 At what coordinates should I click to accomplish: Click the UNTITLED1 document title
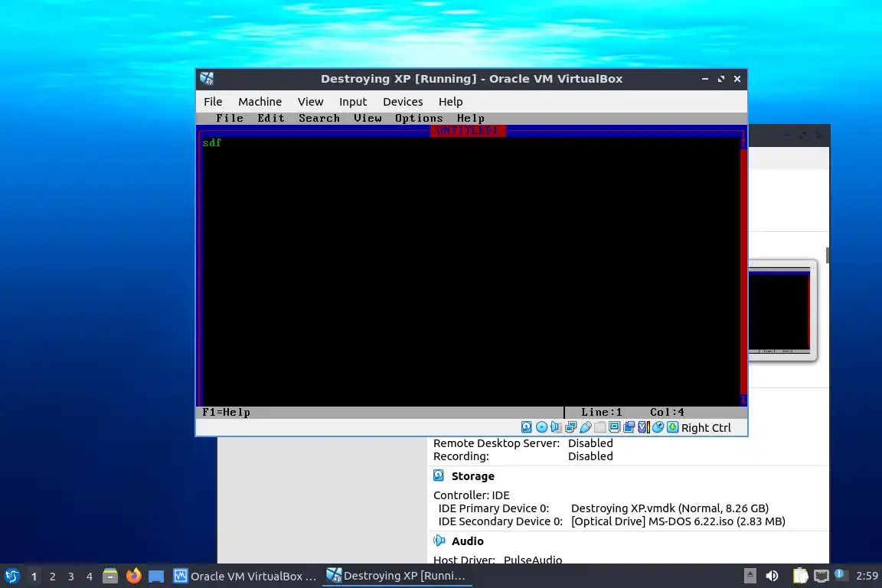pos(468,131)
